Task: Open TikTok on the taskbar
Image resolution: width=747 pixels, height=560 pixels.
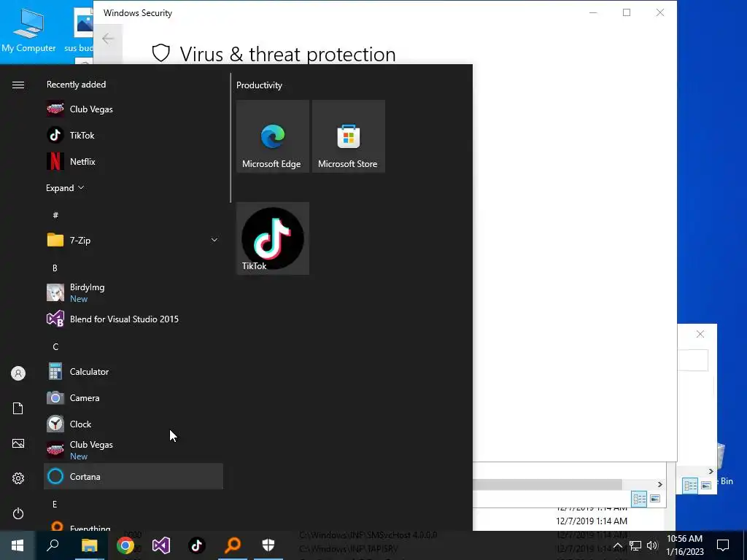Action: tap(197, 545)
